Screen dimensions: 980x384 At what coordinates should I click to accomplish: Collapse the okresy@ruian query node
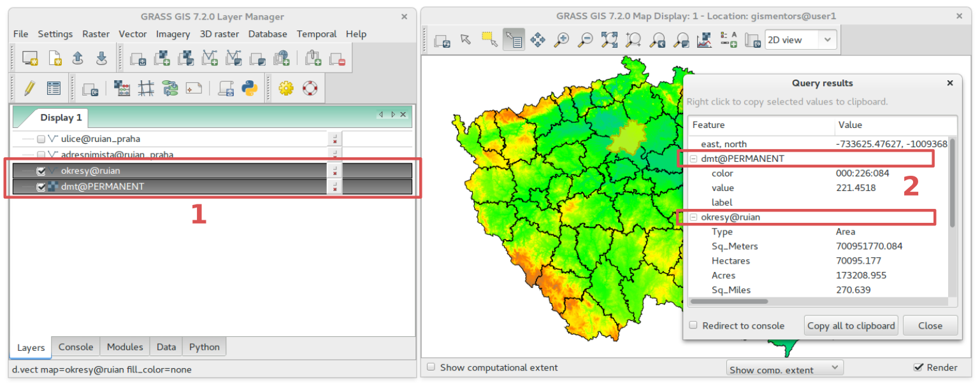click(693, 217)
